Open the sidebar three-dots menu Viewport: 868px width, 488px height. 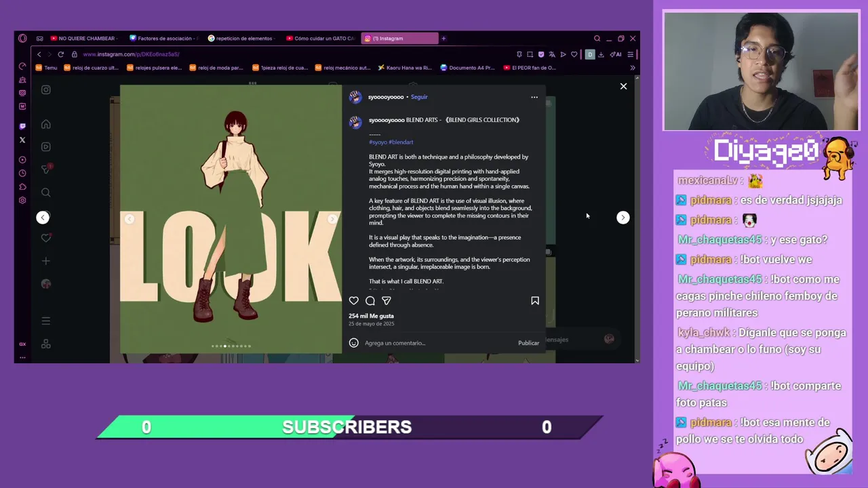[22, 357]
